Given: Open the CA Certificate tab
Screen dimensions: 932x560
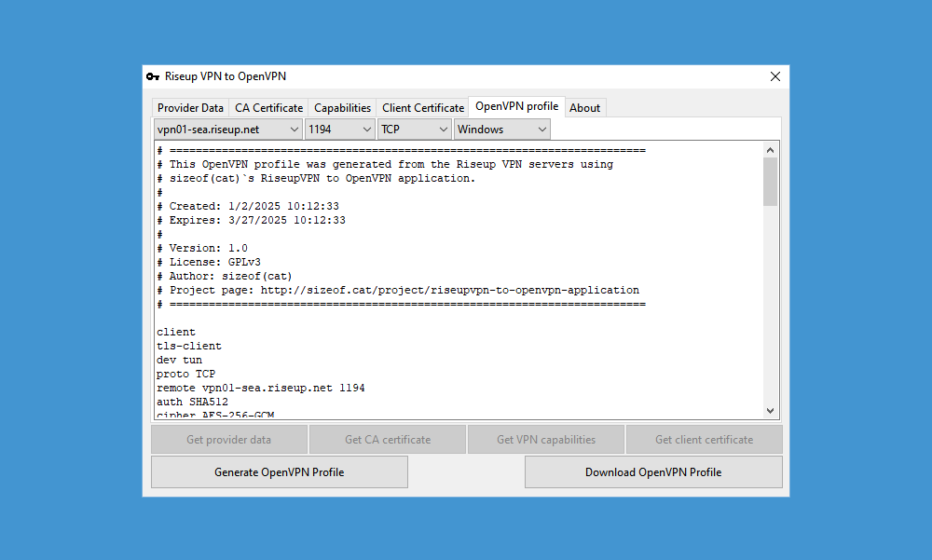Looking at the screenshot, I should coord(268,108).
